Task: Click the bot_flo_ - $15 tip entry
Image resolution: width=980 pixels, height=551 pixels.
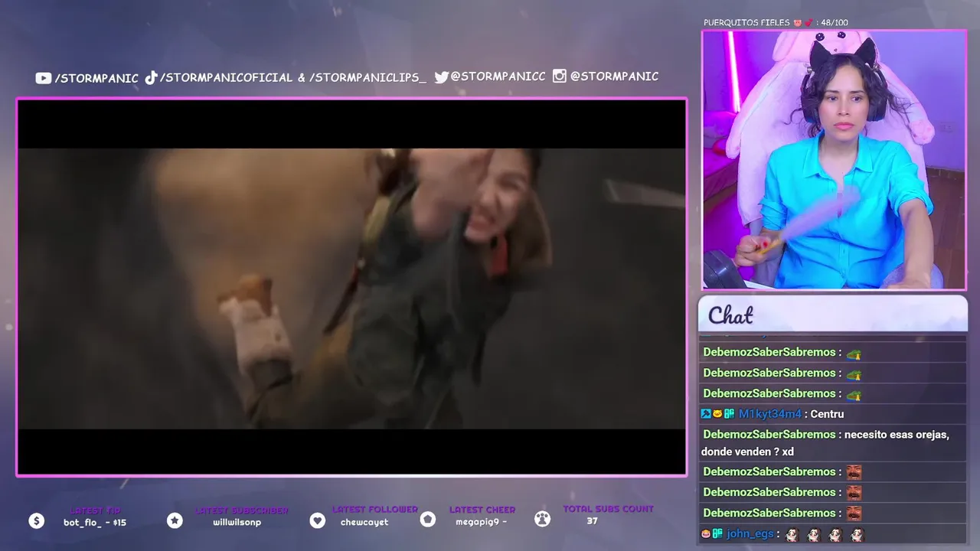Action: tap(95, 523)
